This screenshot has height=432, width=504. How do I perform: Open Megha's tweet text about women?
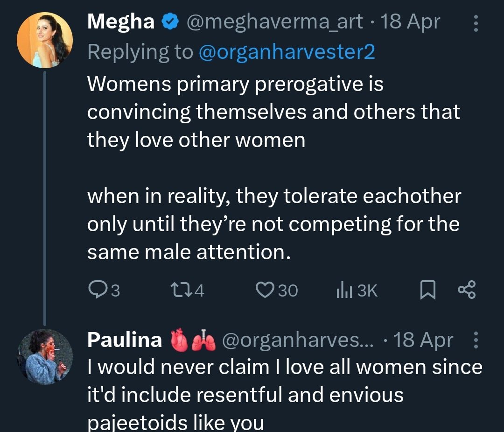pos(273,168)
